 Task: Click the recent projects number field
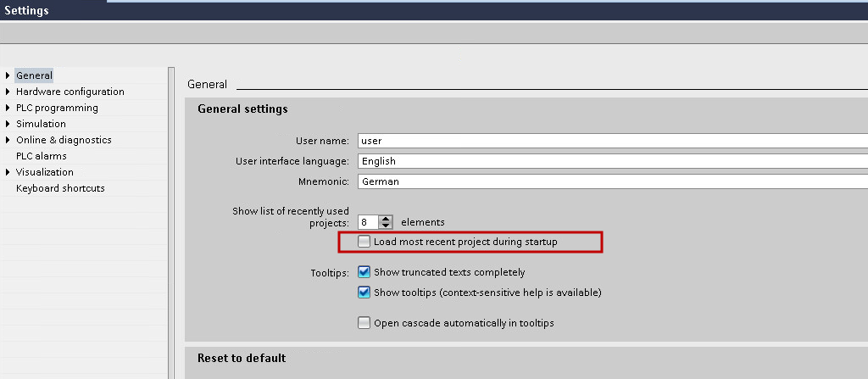tap(367, 222)
